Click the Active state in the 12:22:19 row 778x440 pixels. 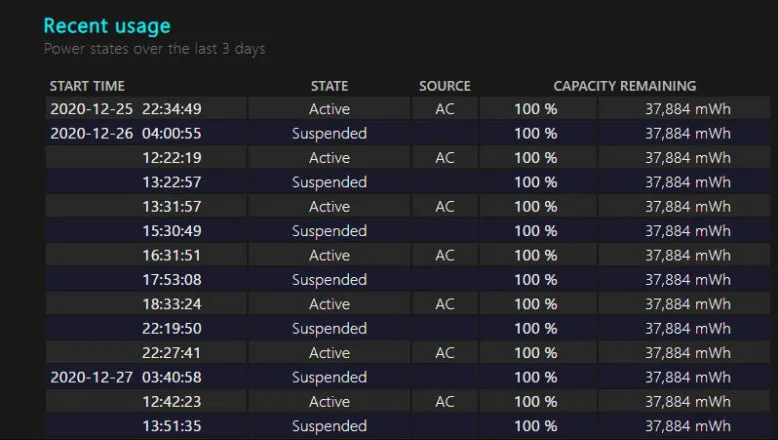[329, 158]
